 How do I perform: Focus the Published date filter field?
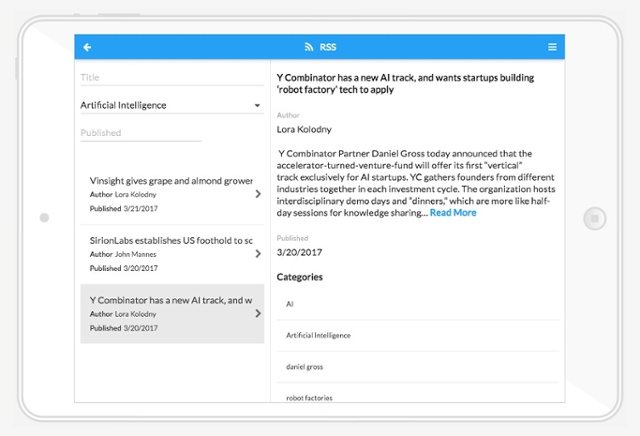pyautogui.click(x=141, y=133)
